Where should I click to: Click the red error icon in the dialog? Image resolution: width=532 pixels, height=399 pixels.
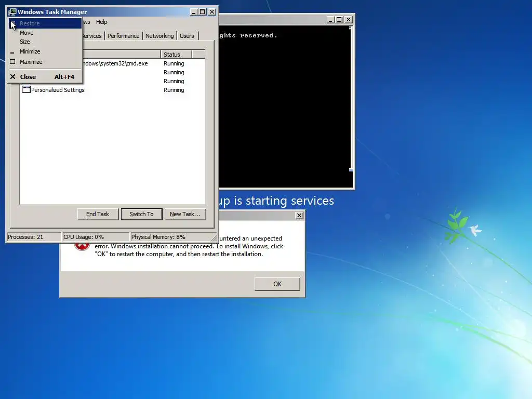82,246
